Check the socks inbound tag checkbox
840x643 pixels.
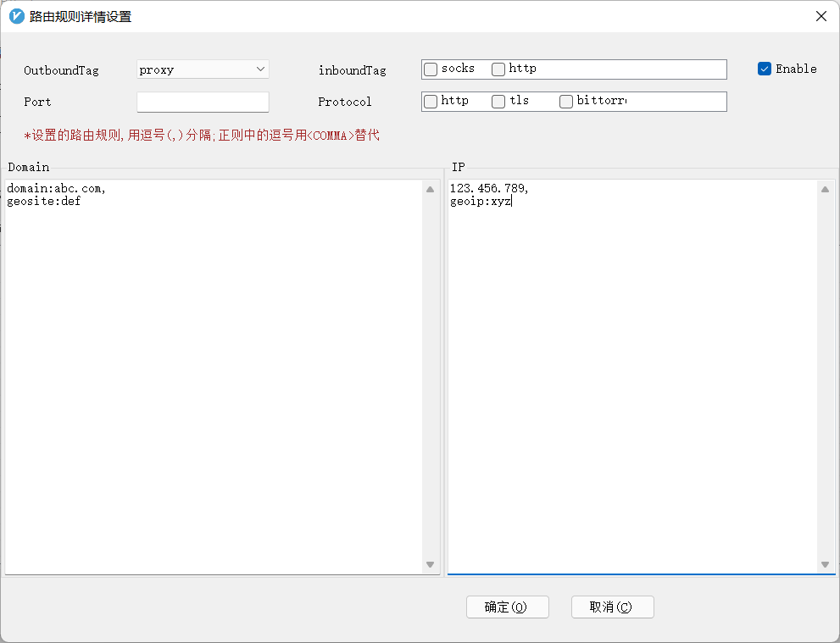click(430, 69)
